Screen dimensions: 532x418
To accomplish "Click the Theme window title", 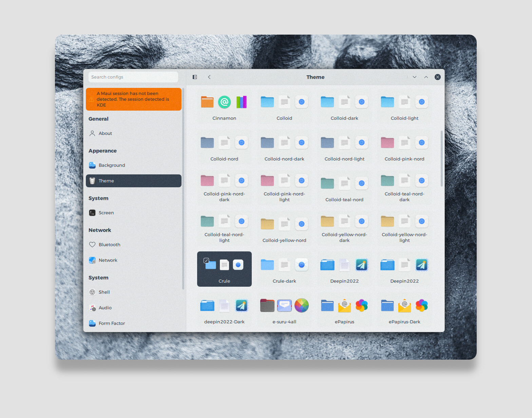I will (x=316, y=77).
